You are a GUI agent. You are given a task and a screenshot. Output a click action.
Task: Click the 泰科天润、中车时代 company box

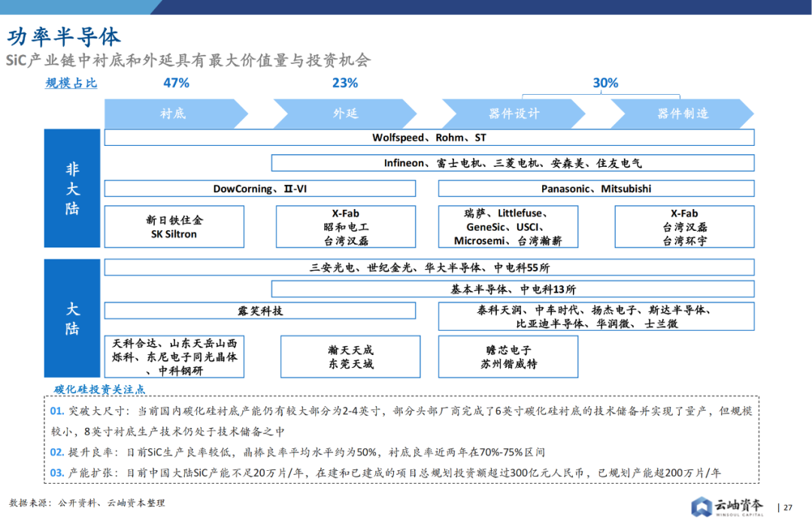coord(596,317)
